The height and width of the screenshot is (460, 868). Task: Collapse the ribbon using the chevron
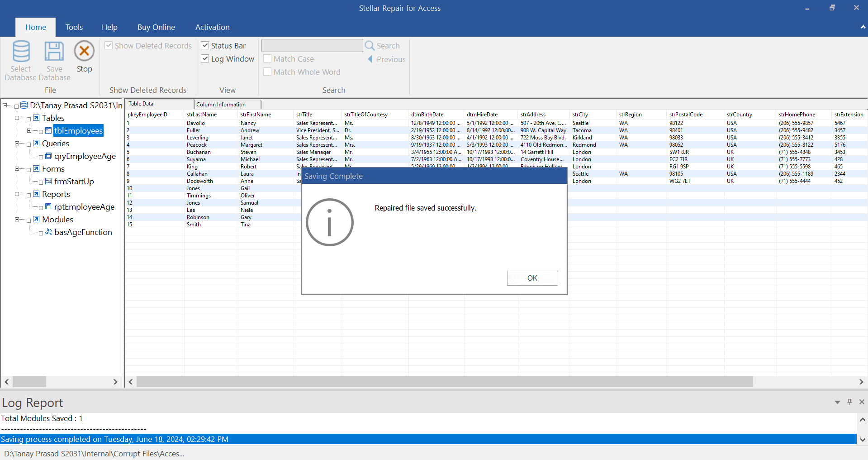pyautogui.click(x=863, y=27)
